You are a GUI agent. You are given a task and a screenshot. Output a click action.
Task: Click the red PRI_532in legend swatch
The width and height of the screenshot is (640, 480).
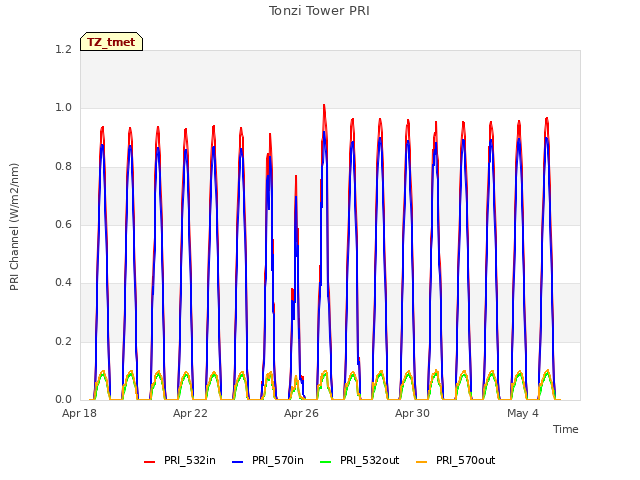pos(149,462)
